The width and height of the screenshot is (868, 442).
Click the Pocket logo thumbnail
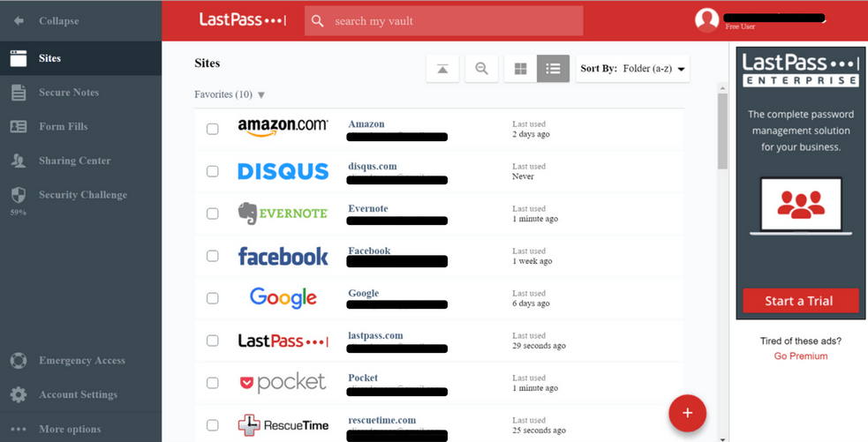pos(283,383)
